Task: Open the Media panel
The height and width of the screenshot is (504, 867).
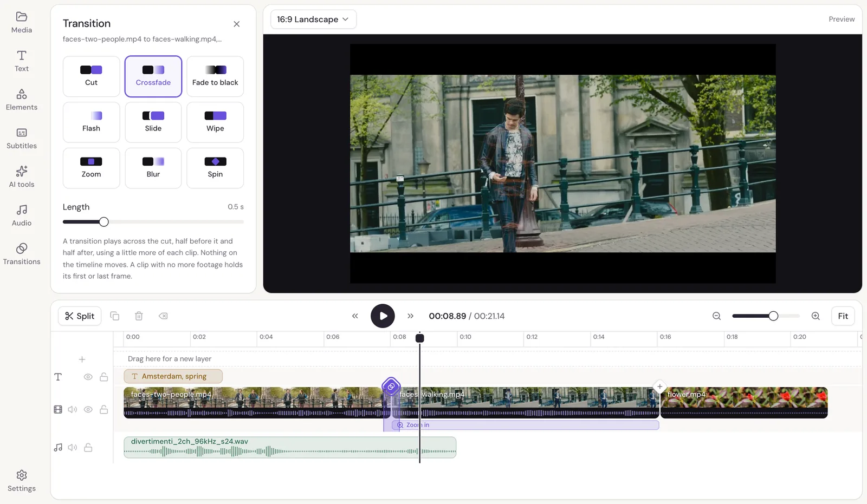Action: point(22,23)
